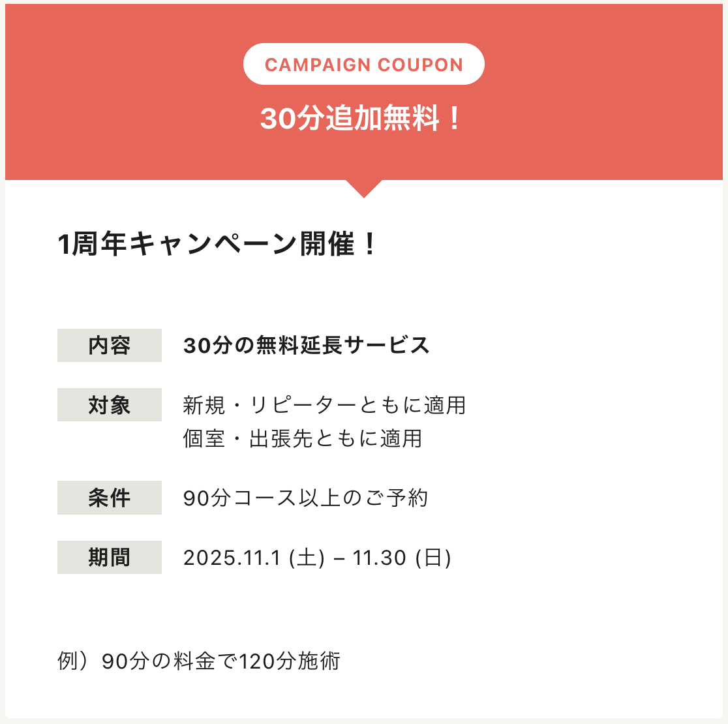
Task: Click the 30分の無料延長サービス text
Action: coord(306,345)
